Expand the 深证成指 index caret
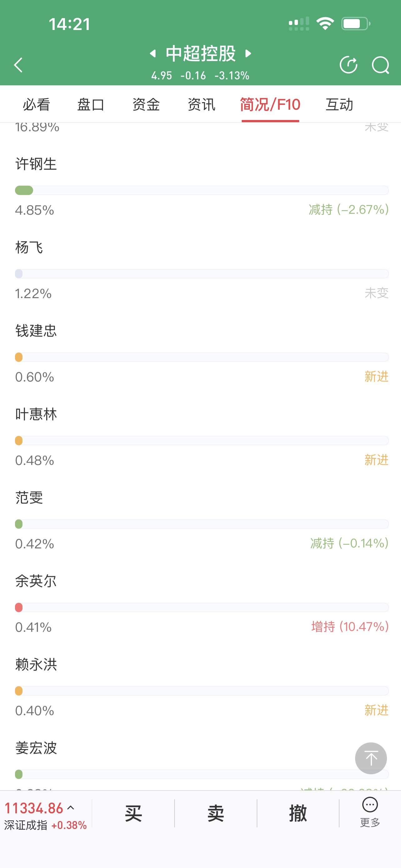This screenshot has width=401, height=868. (71, 808)
